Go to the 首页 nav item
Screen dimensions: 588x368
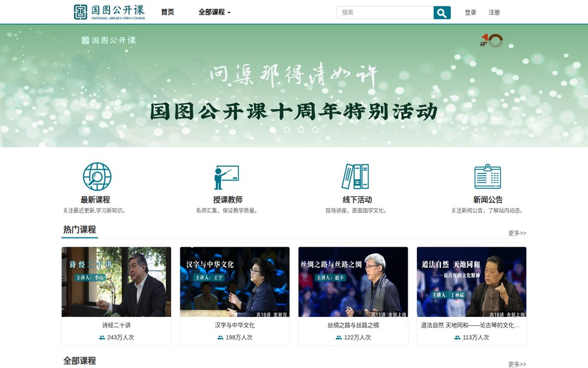(x=168, y=12)
